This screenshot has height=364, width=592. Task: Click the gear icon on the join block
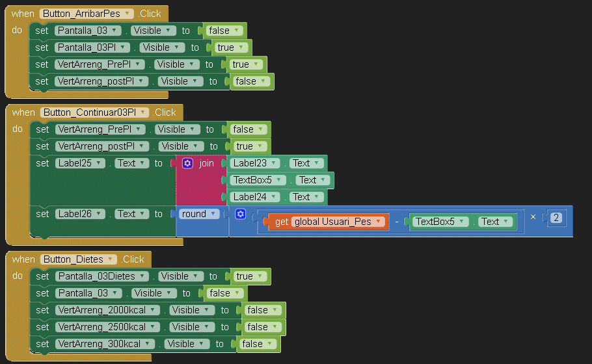click(187, 163)
